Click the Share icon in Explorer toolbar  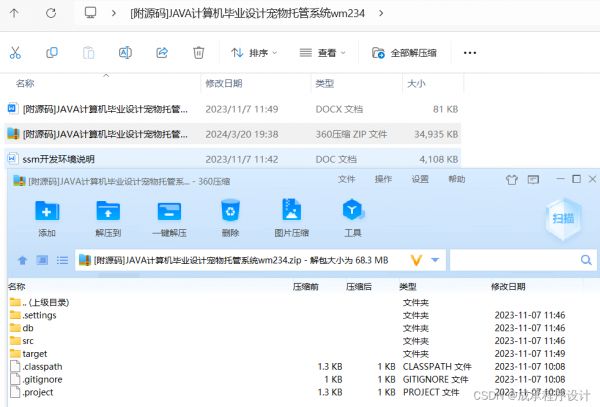[x=162, y=53]
